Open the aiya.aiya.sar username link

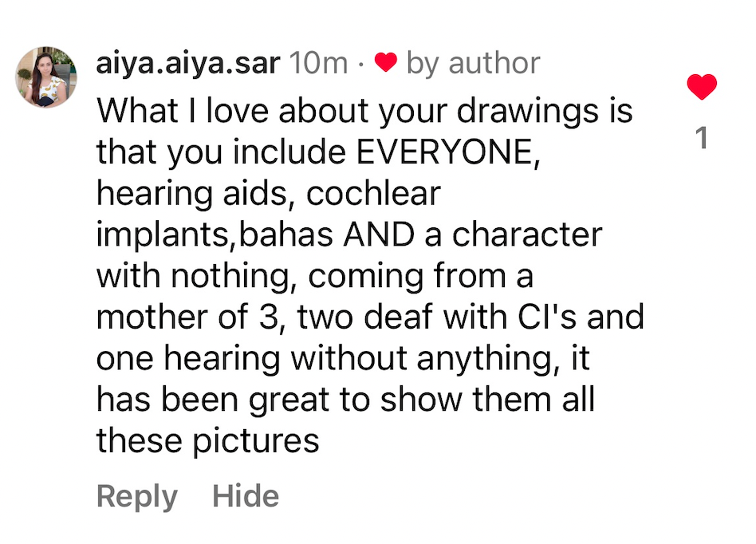coord(187,63)
